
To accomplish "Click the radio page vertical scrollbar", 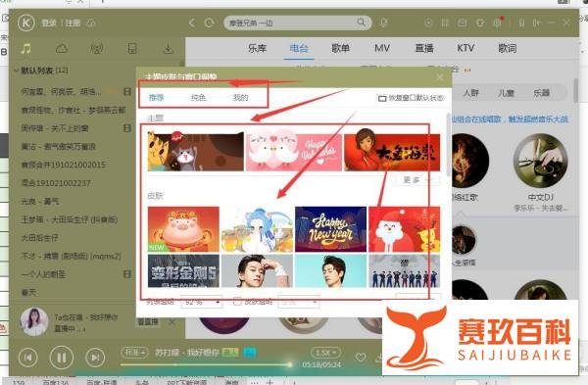I will [576, 90].
